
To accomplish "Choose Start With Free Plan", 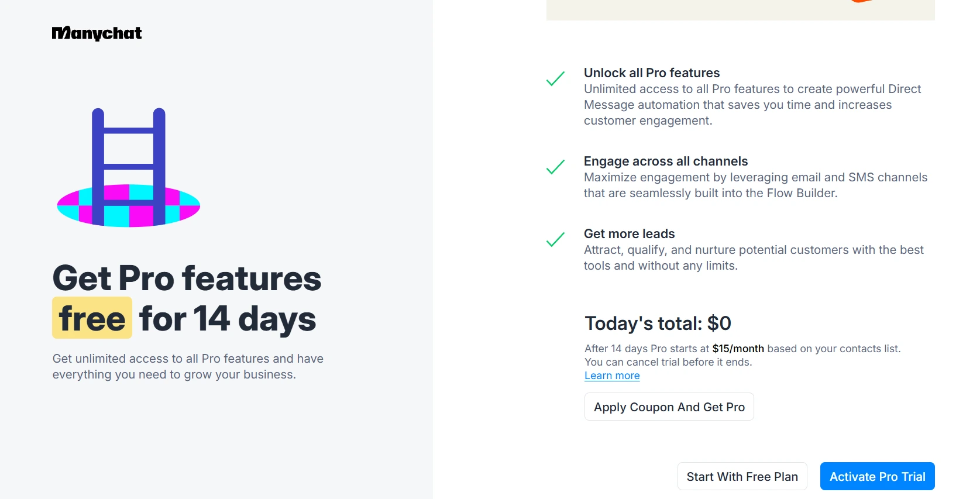I will click(742, 476).
